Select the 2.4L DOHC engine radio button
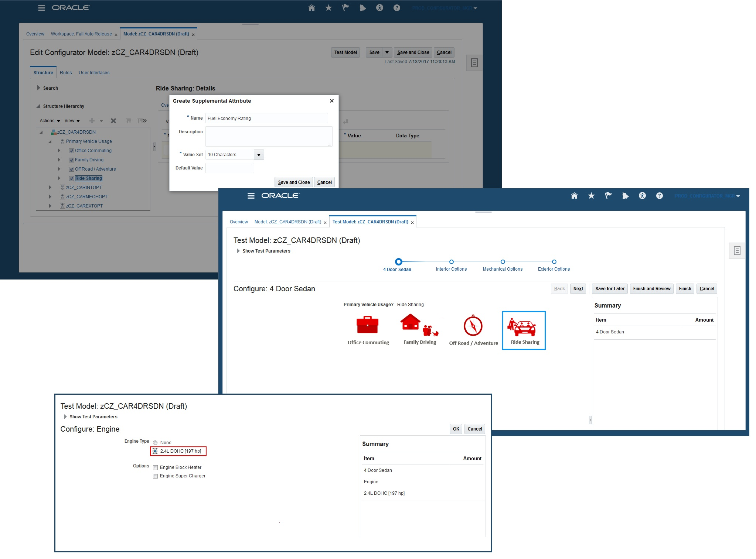Image resolution: width=756 pixels, height=559 pixels. tap(156, 451)
